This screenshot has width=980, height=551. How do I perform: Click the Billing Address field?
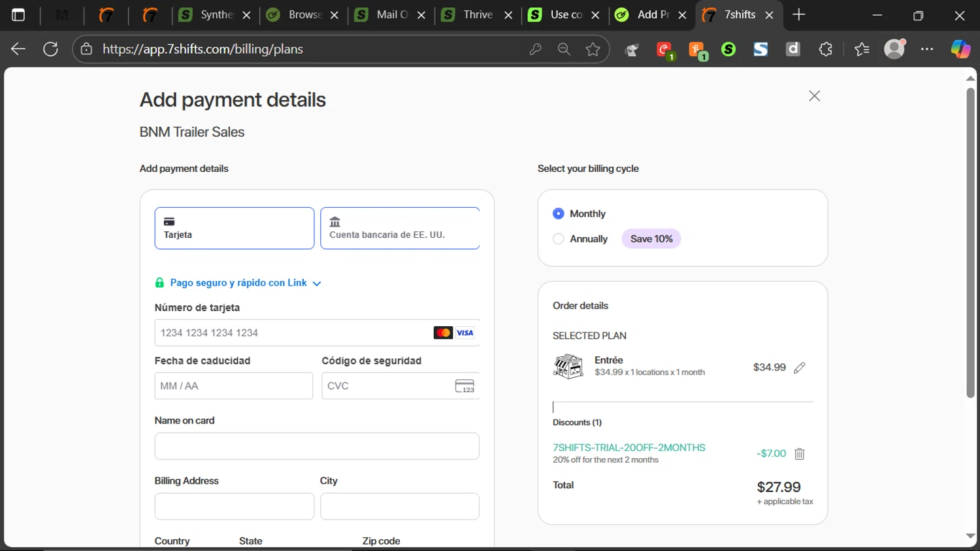pyautogui.click(x=235, y=506)
